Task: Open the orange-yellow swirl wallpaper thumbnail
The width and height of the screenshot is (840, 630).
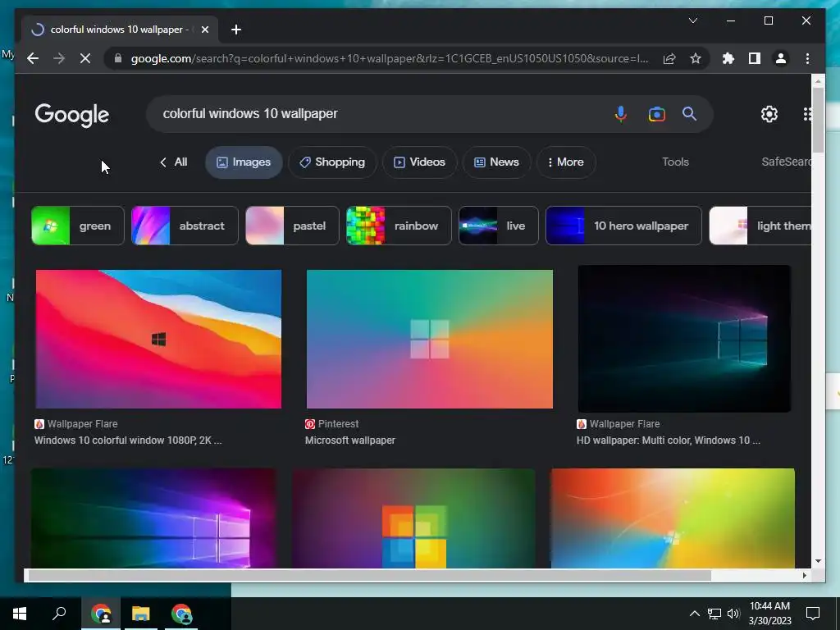Action: pos(673,518)
